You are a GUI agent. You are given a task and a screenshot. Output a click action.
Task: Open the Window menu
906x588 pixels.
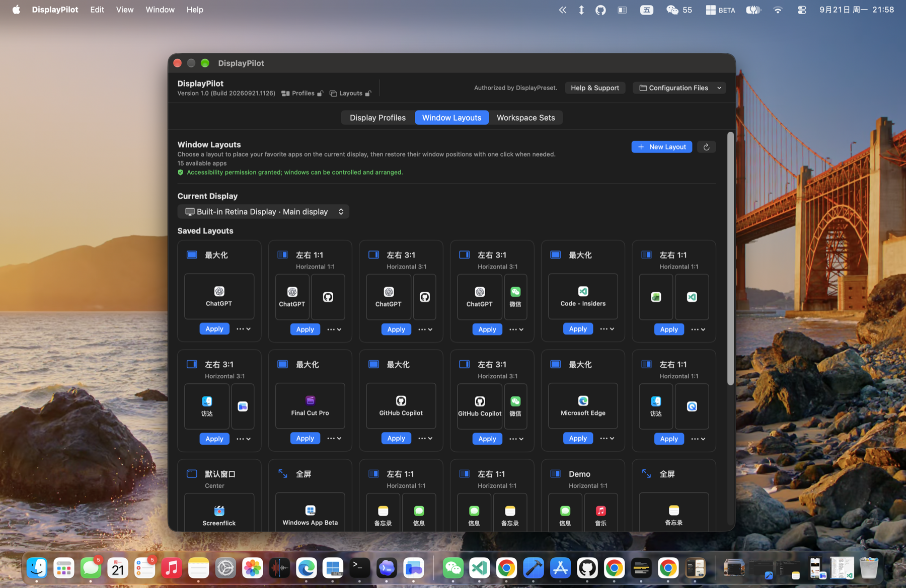click(x=160, y=10)
